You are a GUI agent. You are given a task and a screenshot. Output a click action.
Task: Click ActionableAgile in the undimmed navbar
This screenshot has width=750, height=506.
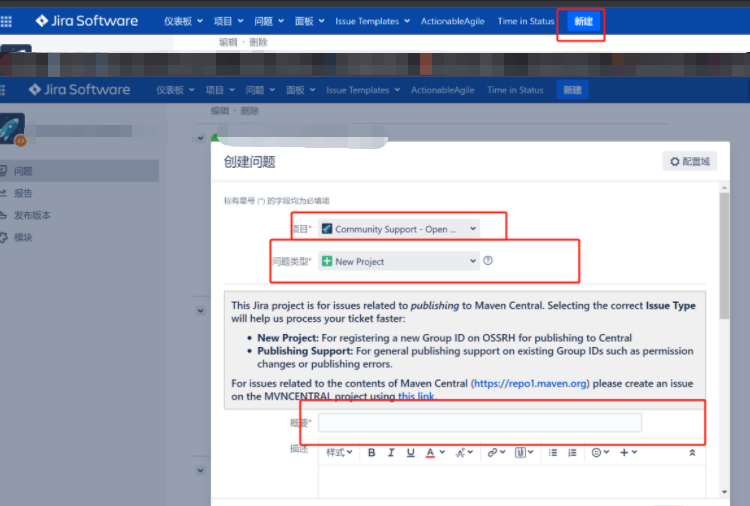point(452,21)
